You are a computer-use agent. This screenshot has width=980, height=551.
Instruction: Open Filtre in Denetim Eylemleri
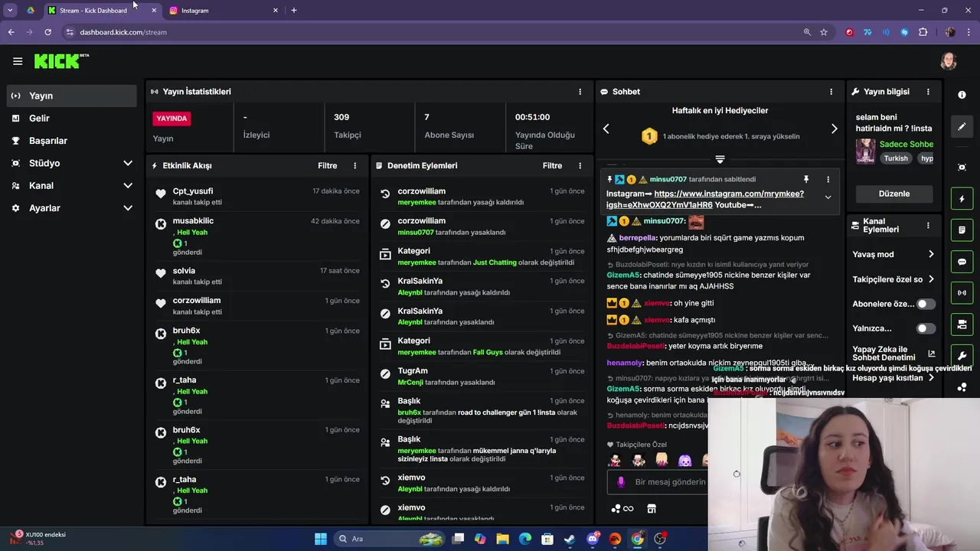[x=552, y=165]
